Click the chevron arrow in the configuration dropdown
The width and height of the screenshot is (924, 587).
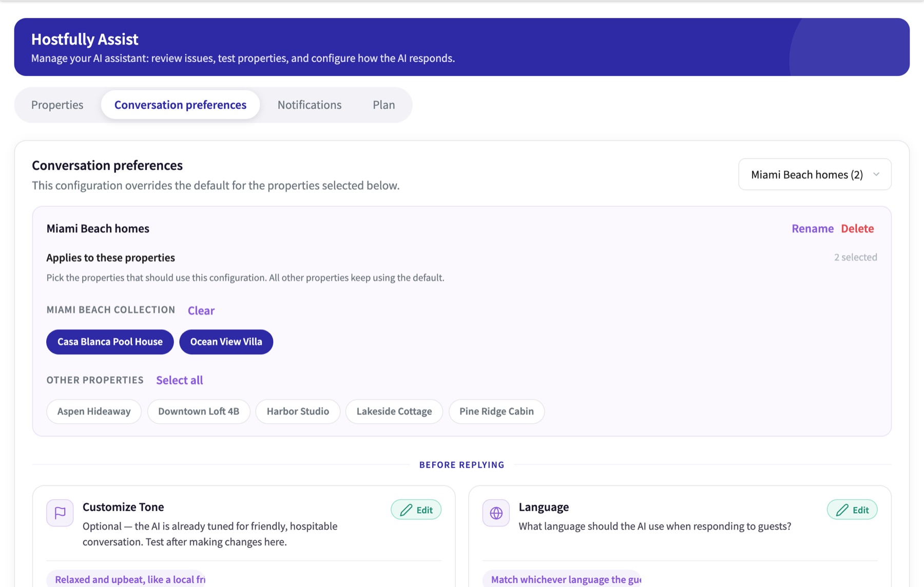click(x=876, y=174)
